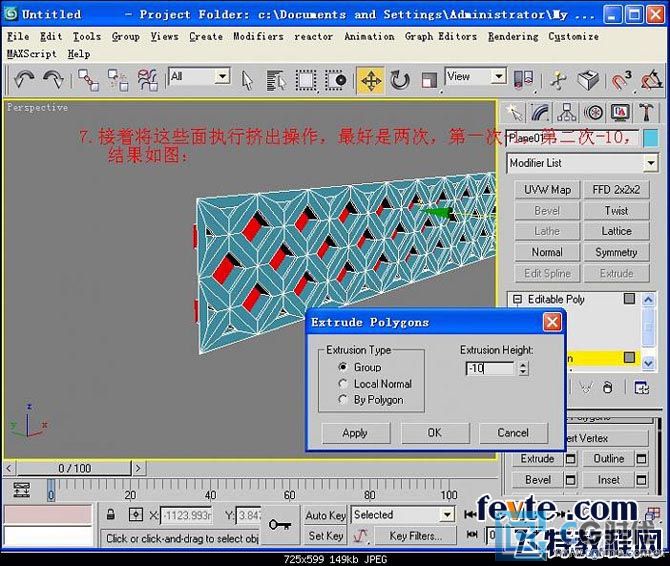The height and width of the screenshot is (566, 670).
Task: Open the selection filter All dropdown
Action: pyautogui.click(x=222, y=76)
